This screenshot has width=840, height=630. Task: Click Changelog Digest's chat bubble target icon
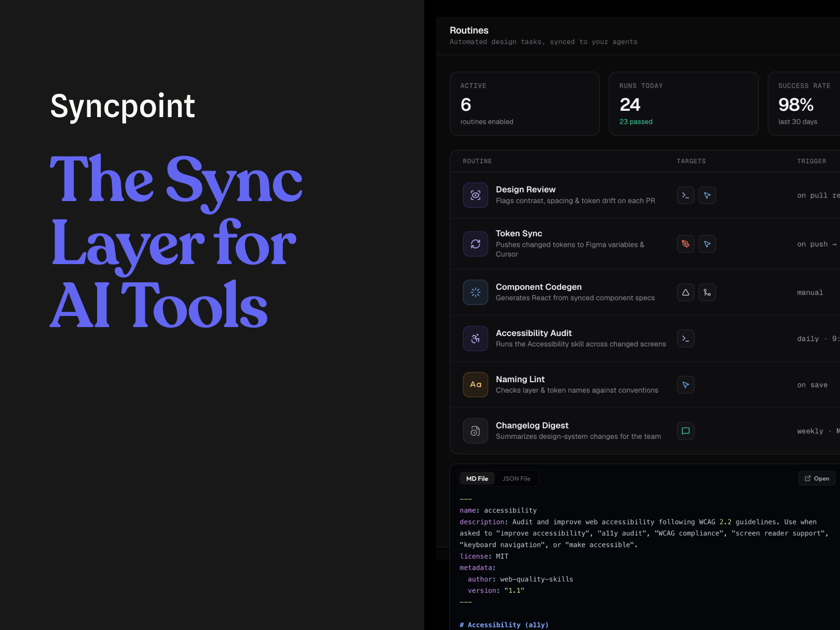pos(686,431)
